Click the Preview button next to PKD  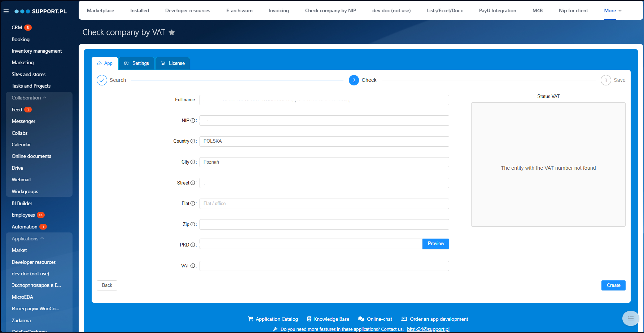[435, 244]
